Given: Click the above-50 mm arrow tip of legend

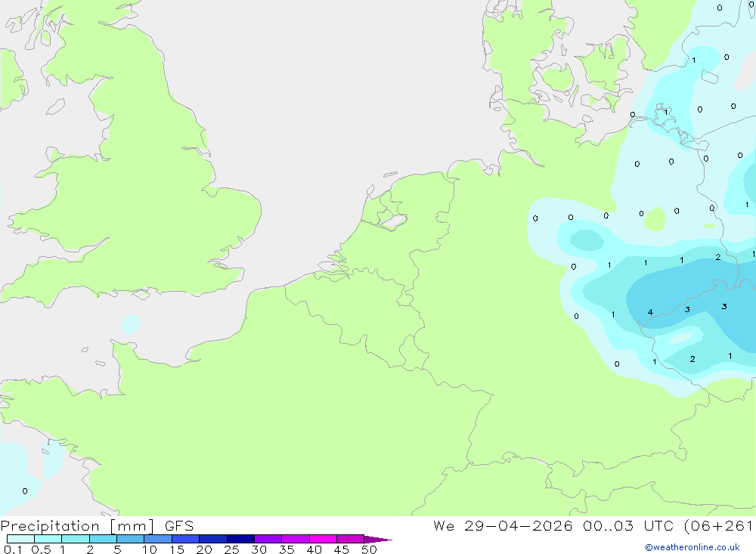Looking at the screenshot, I should (x=378, y=540).
